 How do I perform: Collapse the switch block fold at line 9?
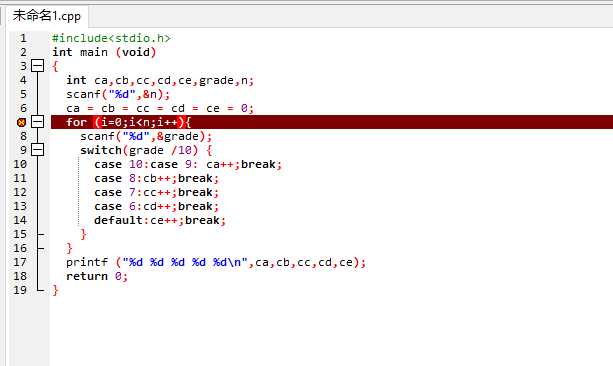(38, 150)
